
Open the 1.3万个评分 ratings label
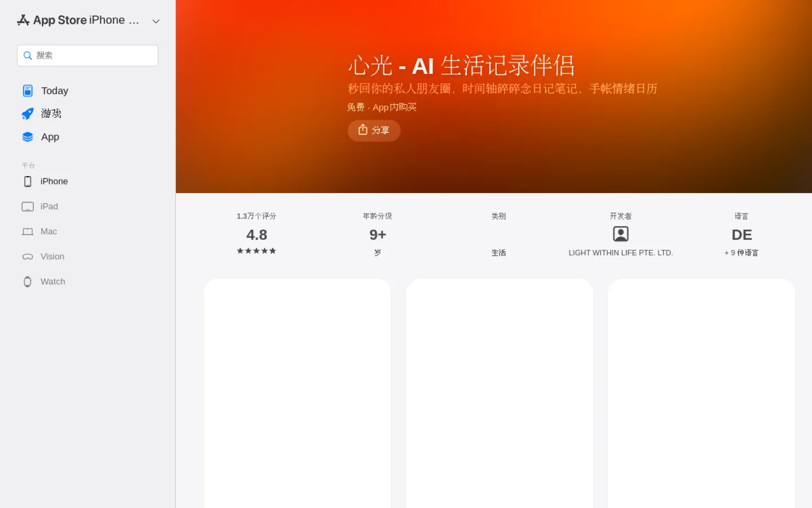click(x=257, y=216)
